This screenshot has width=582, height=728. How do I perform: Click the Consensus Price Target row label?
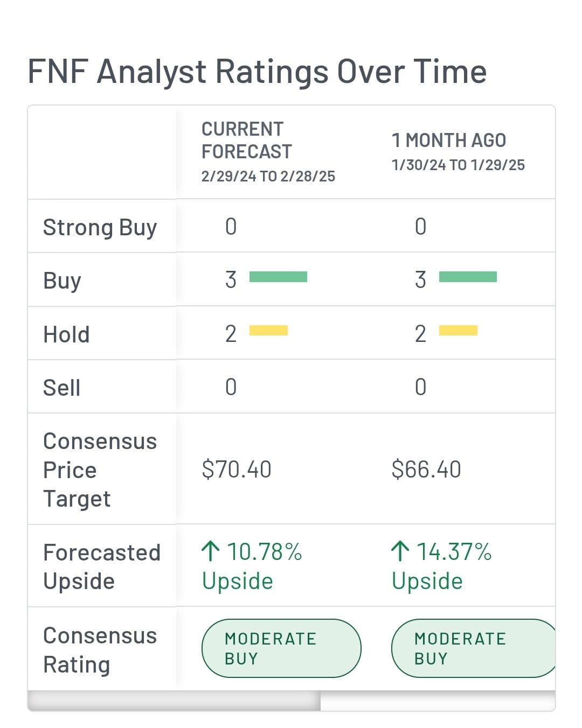click(100, 470)
